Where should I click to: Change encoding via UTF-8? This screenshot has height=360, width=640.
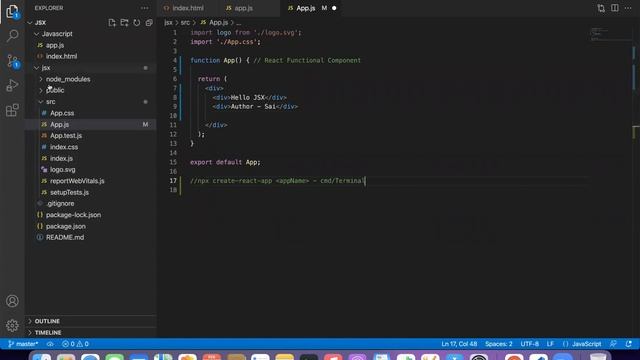pos(529,344)
